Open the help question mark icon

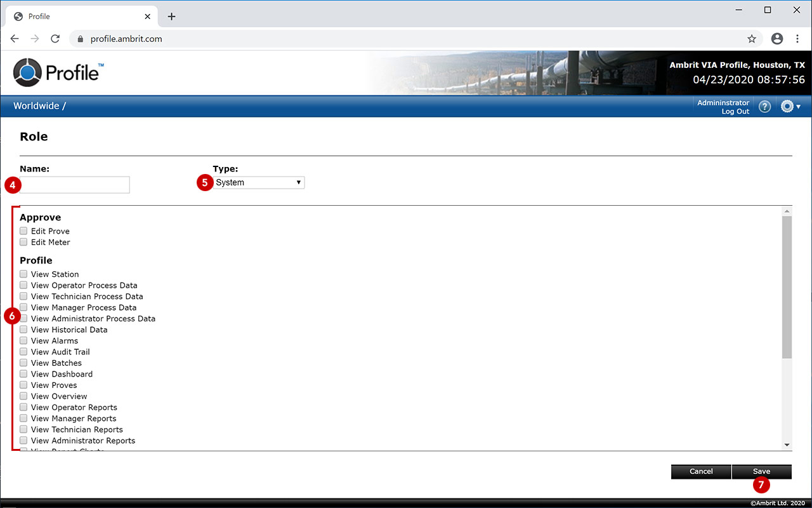tap(764, 107)
